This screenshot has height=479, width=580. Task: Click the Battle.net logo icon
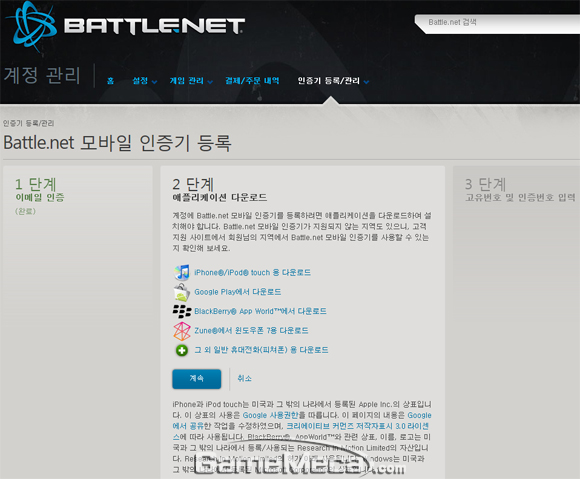click(x=31, y=27)
